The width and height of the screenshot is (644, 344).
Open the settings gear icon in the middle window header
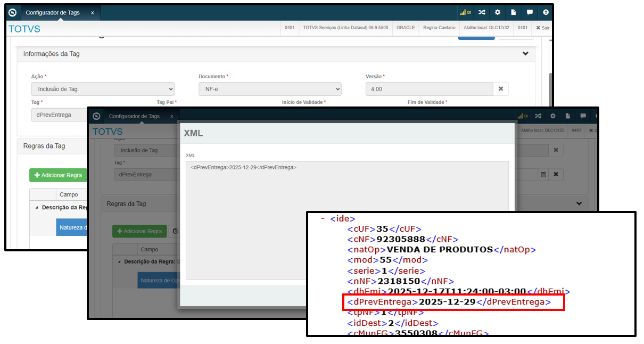coord(553,116)
